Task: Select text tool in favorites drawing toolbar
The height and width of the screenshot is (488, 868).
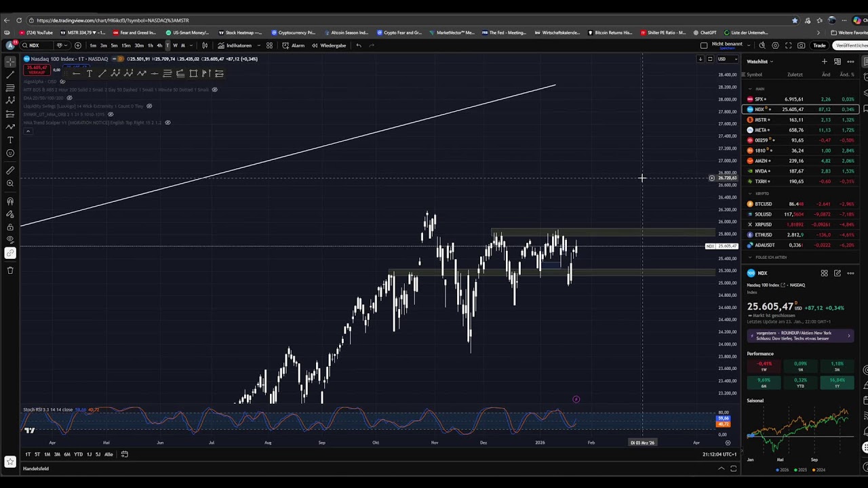Action: [x=89, y=73]
